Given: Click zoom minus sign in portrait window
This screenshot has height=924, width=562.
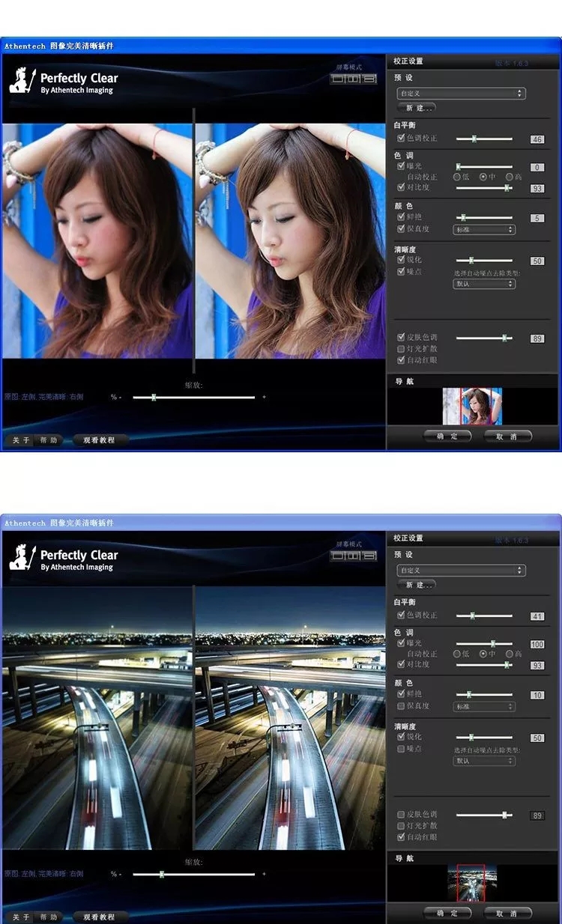Looking at the screenshot, I should point(120,397).
